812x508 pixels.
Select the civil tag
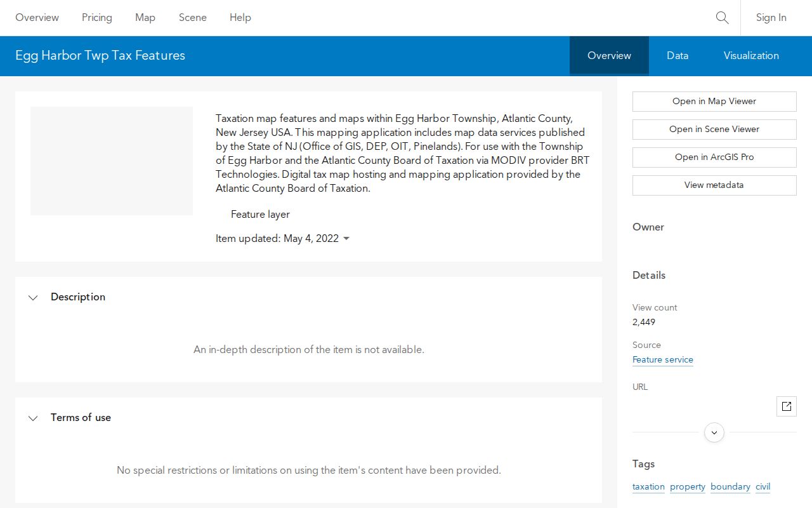pos(763,487)
